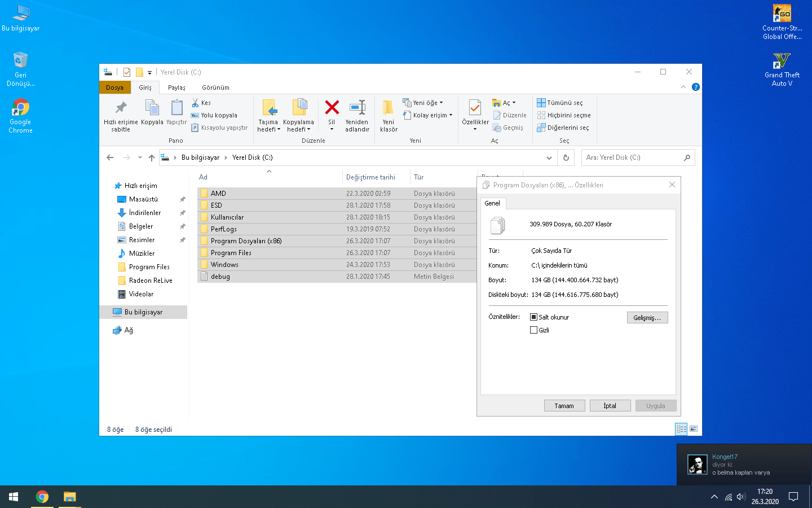Go back with the left arrow
The height and width of the screenshot is (508, 812).
(110, 157)
